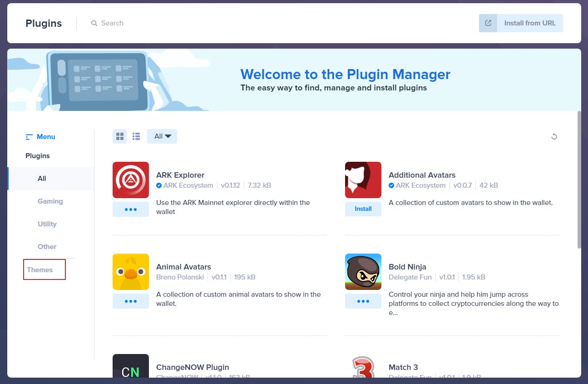Click author name Breno Polanski
588x384 pixels.
[180, 277]
